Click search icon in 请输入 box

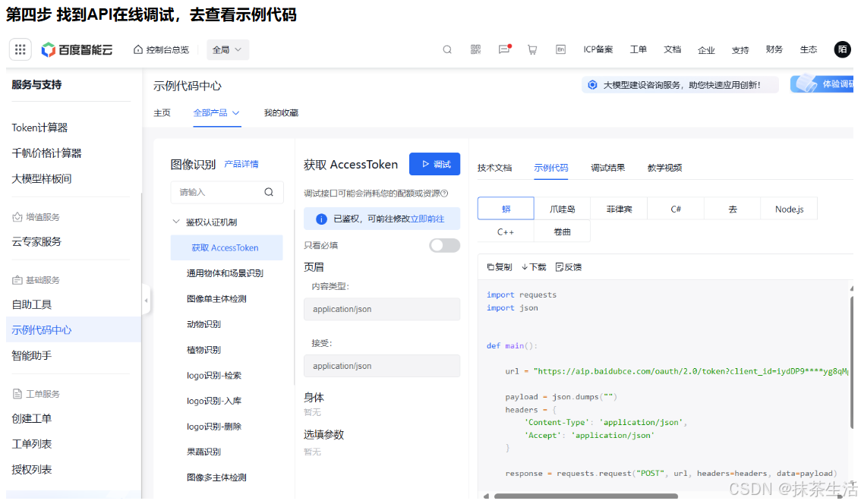(x=269, y=192)
